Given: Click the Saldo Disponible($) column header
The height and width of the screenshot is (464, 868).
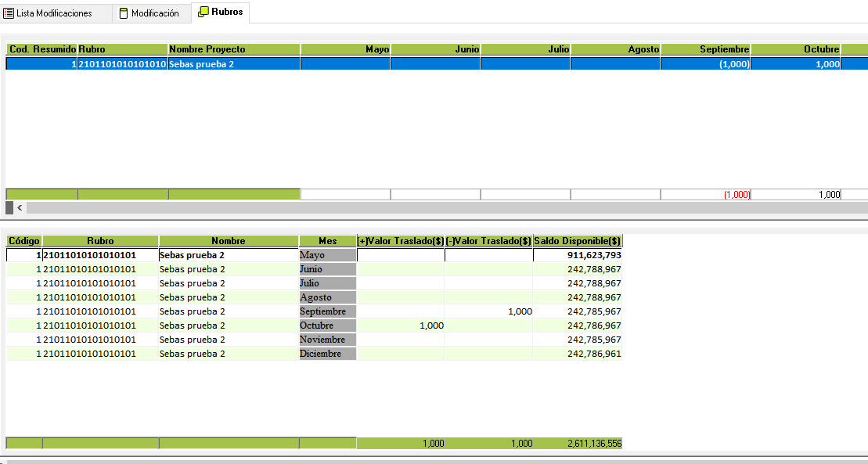Looking at the screenshot, I should tap(578, 241).
